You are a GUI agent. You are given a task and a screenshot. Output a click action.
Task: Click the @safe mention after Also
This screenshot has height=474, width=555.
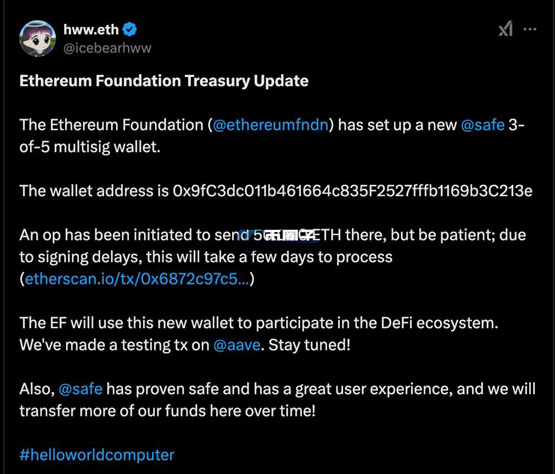tap(80, 389)
